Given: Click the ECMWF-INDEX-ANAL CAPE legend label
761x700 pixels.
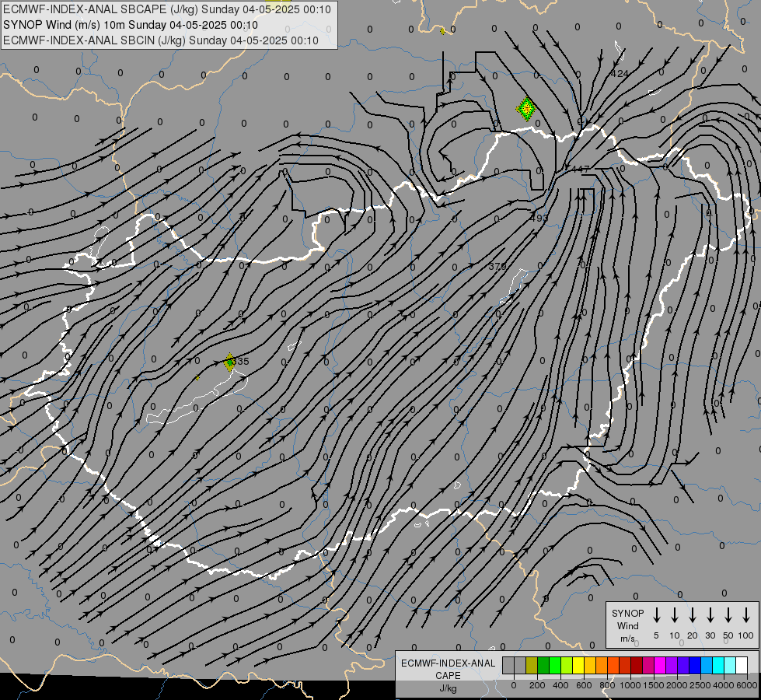Looking at the screenshot, I should [448, 669].
